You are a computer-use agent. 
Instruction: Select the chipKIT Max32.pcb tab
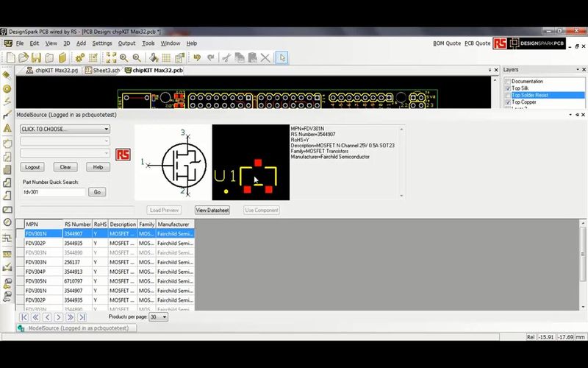(154, 70)
